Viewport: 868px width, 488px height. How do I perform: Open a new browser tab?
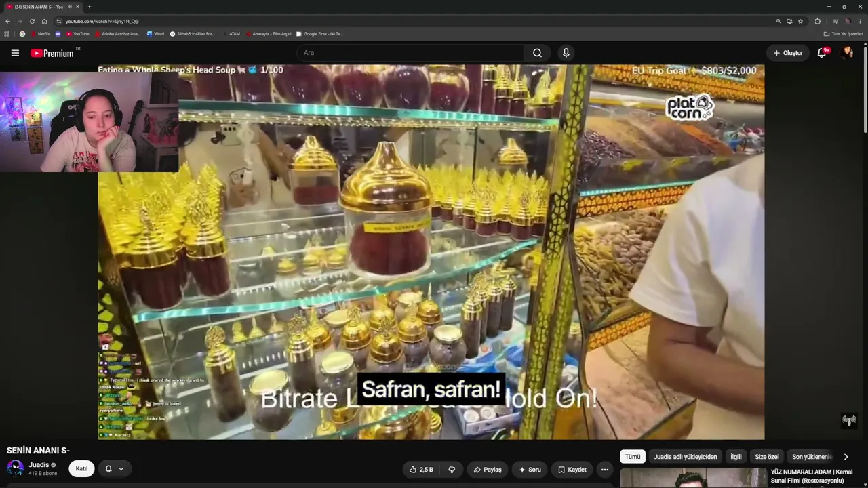(x=90, y=7)
